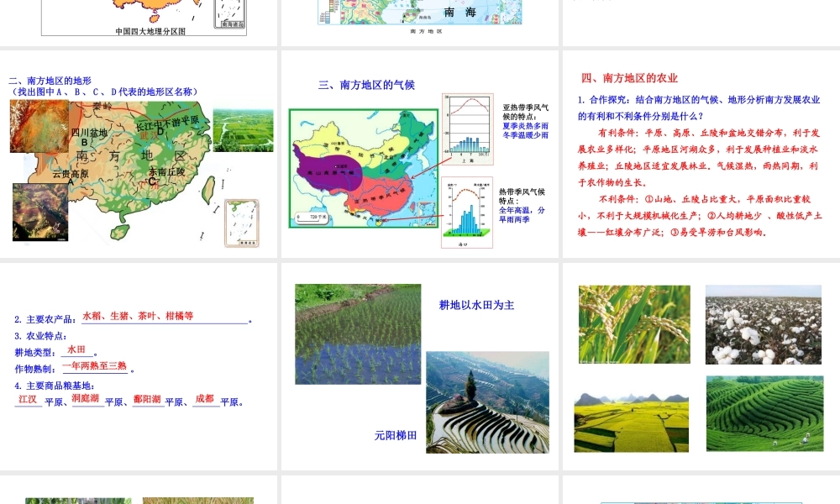Click the 热带季风气候特点 text
The height and width of the screenshot is (504, 840).
522,196
